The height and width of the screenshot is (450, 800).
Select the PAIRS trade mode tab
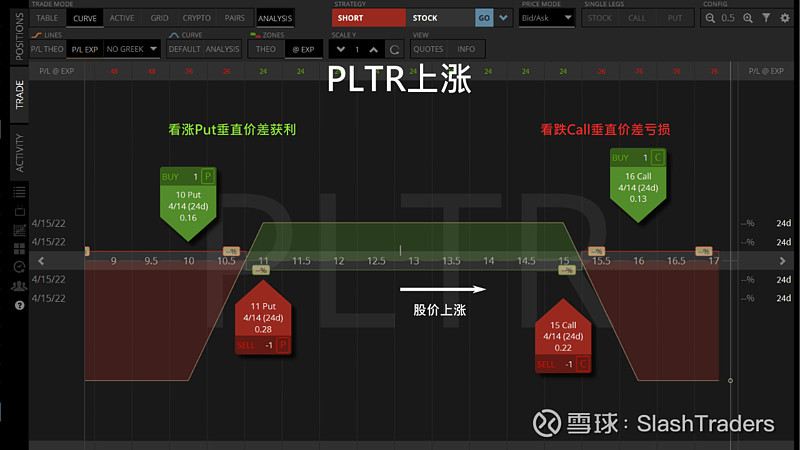click(x=235, y=18)
